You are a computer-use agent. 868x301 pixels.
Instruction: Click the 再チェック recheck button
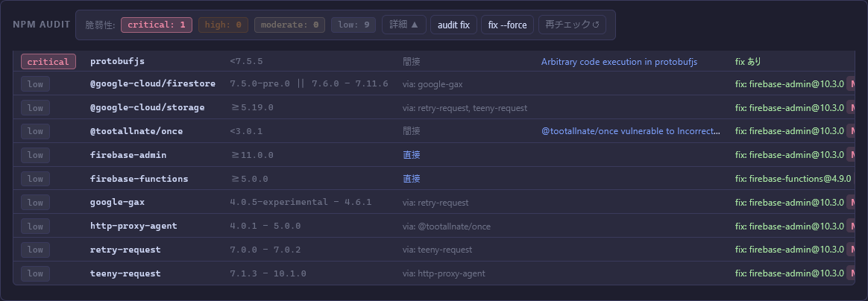(x=572, y=25)
